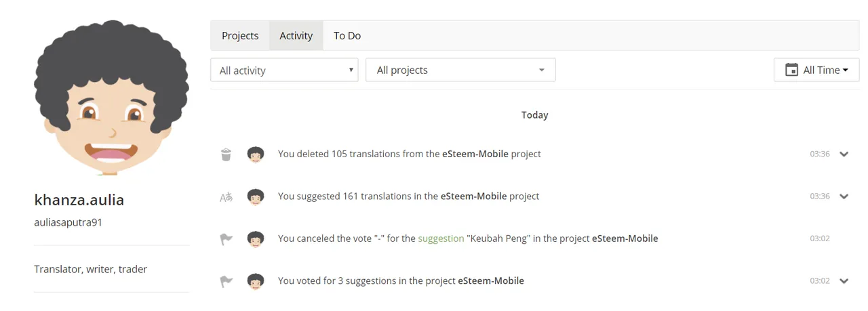Click the flag icon beside voted suggestions entry
868x311 pixels.
(x=226, y=281)
